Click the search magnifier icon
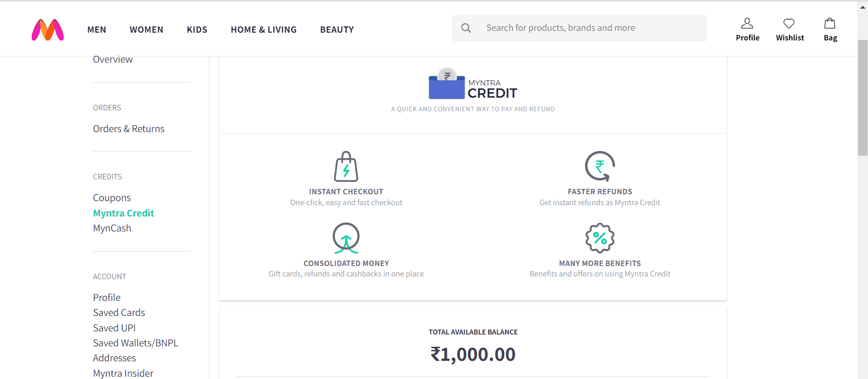This screenshot has height=379, width=868. [466, 28]
